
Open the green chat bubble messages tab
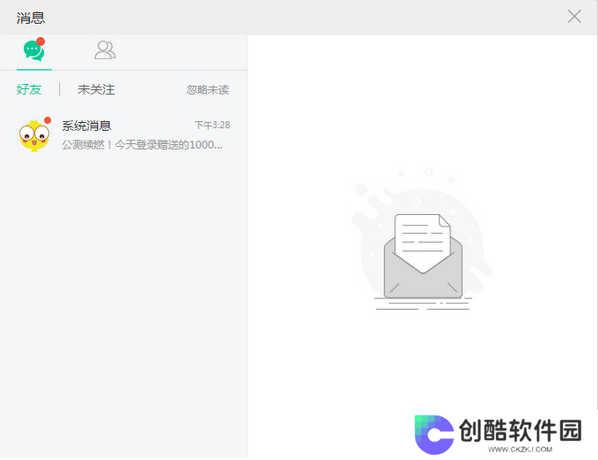(34, 50)
